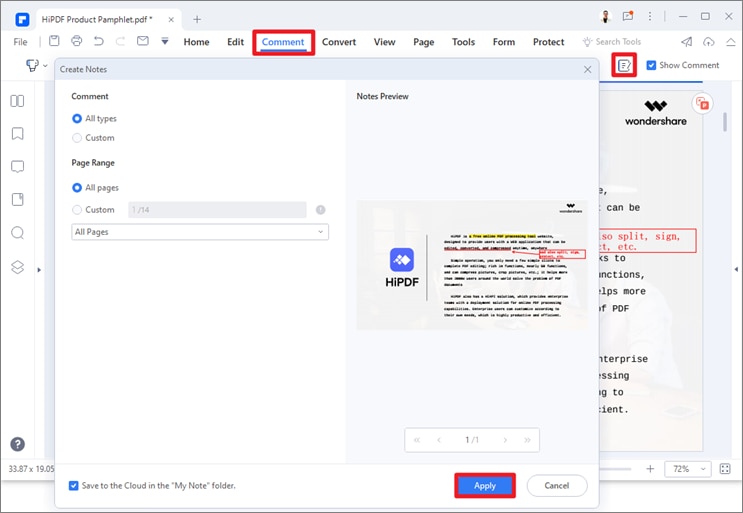Open the comments panel icon
Image resolution: width=743 pixels, height=513 pixels.
coord(18,167)
